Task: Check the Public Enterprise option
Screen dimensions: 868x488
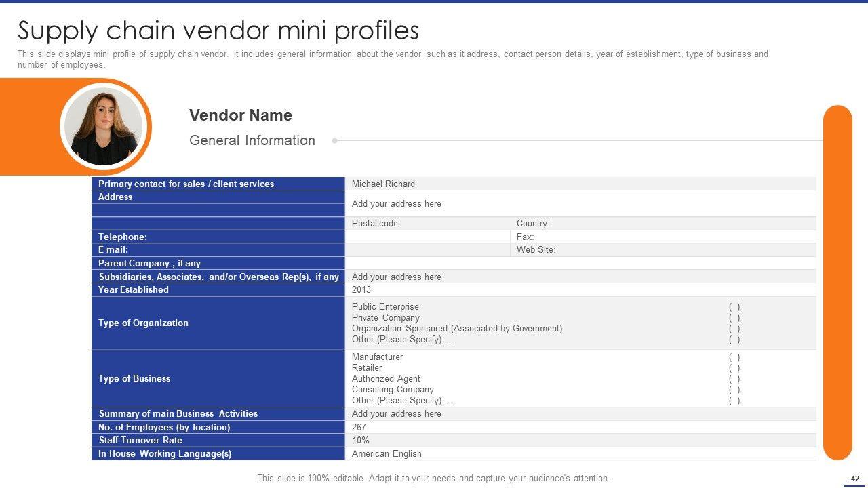Action: [734, 307]
